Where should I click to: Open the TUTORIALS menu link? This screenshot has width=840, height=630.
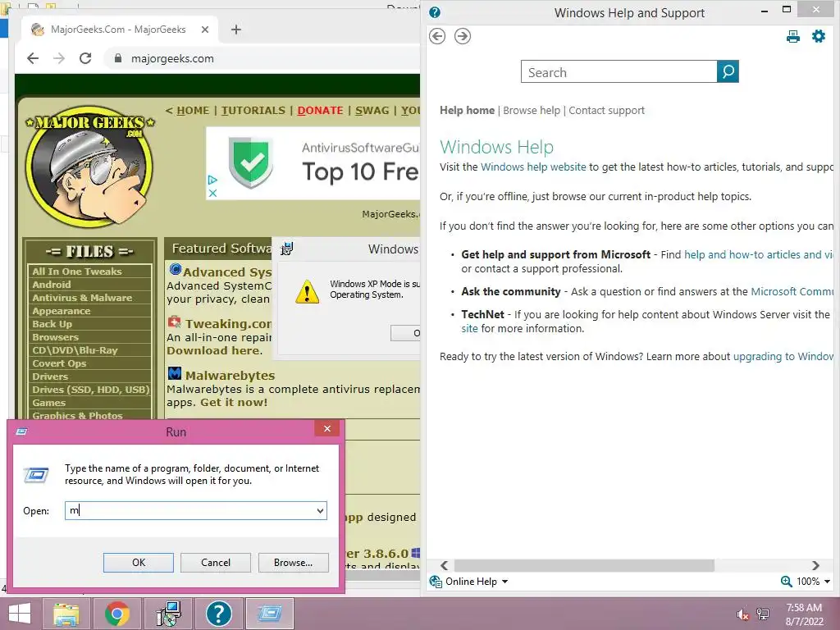tap(253, 111)
